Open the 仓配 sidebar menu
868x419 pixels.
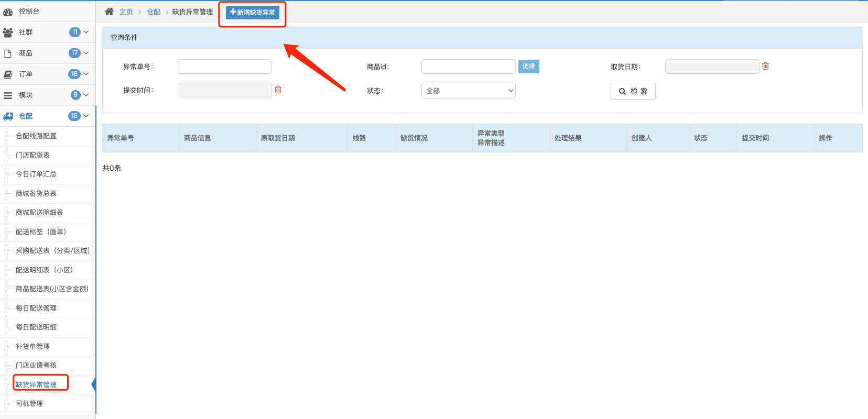click(x=48, y=116)
